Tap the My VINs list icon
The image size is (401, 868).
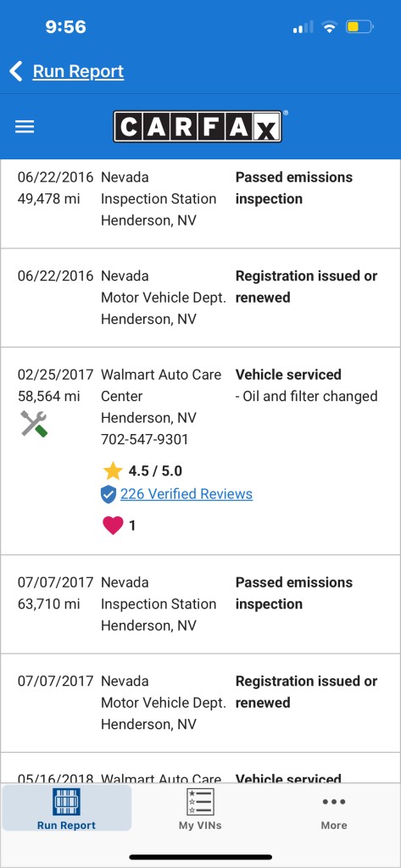(x=200, y=802)
